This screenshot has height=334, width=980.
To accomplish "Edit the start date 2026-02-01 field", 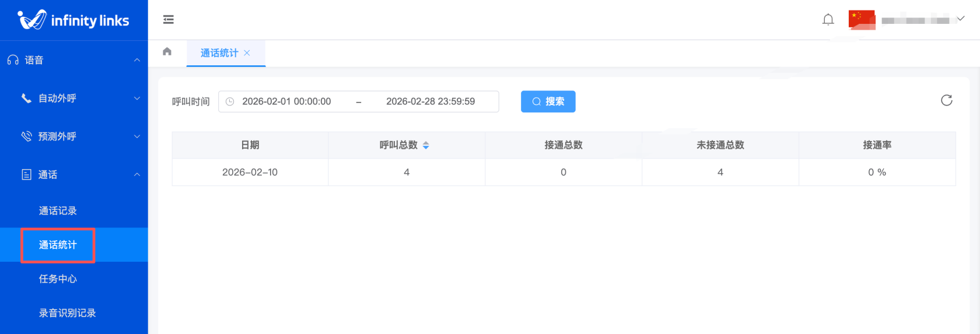I will (x=286, y=101).
